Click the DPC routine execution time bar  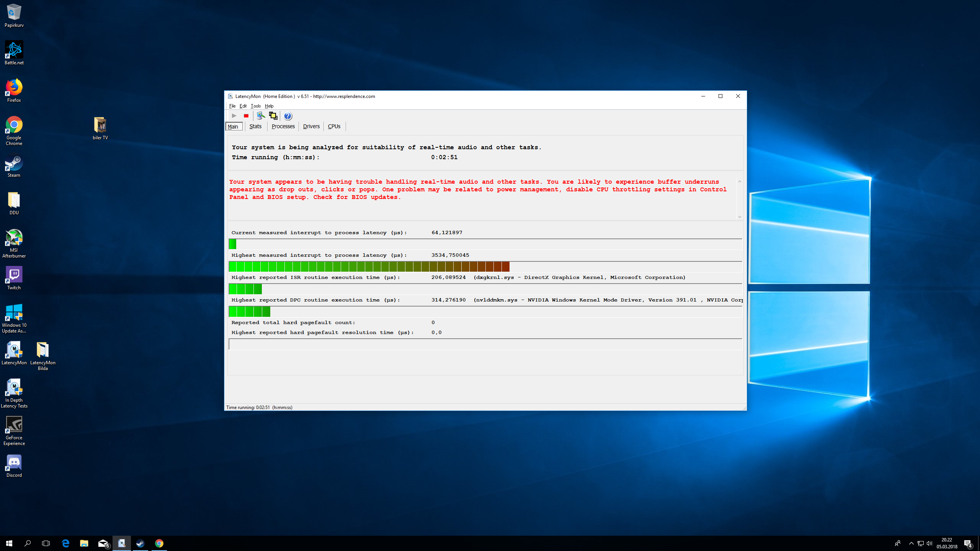tap(485, 311)
